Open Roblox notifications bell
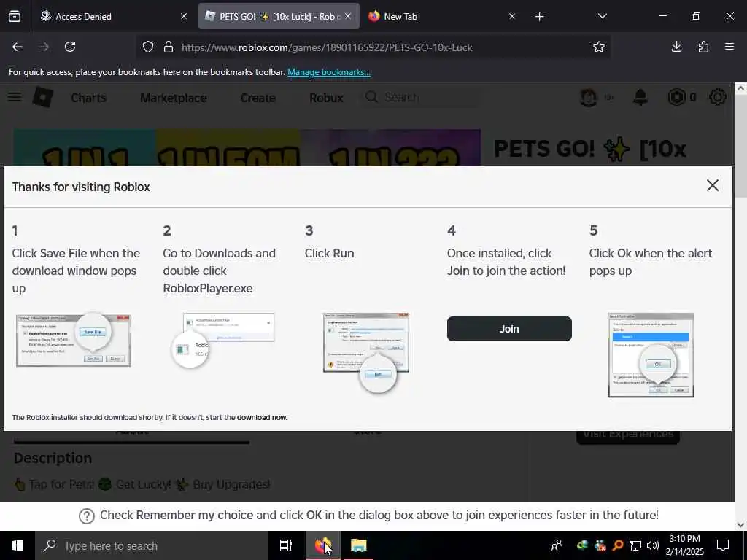Screen dimensions: 747x560 (640, 97)
